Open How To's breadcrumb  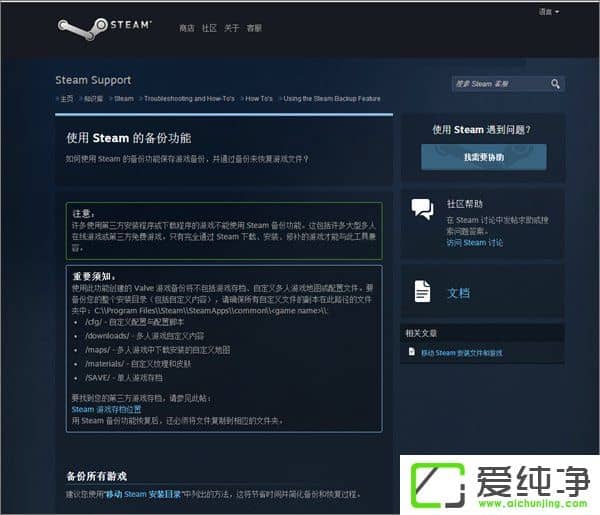click(259, 99)
